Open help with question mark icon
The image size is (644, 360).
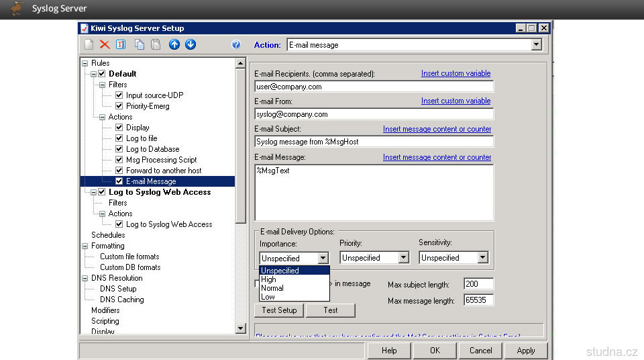click(236, 45)
